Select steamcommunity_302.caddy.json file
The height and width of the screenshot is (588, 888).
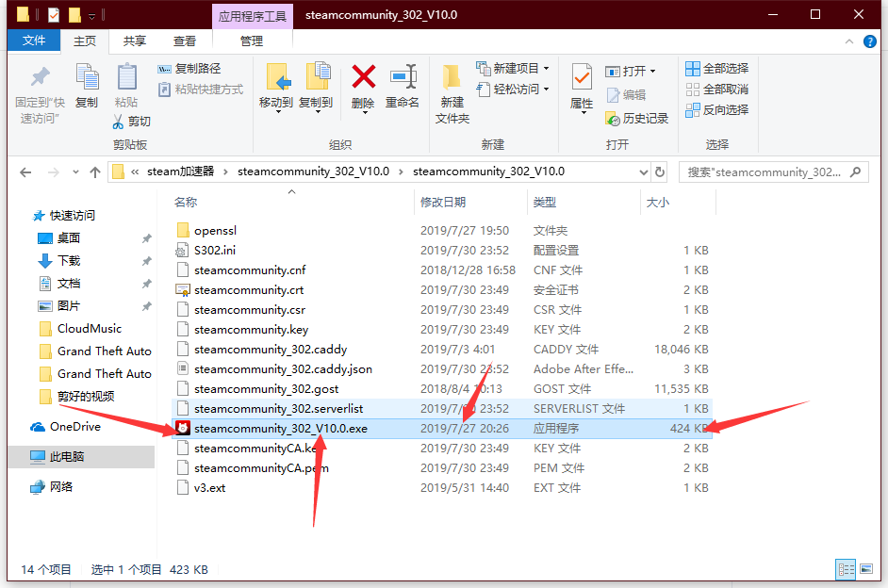pyautogui.click(x=283, y=369)
